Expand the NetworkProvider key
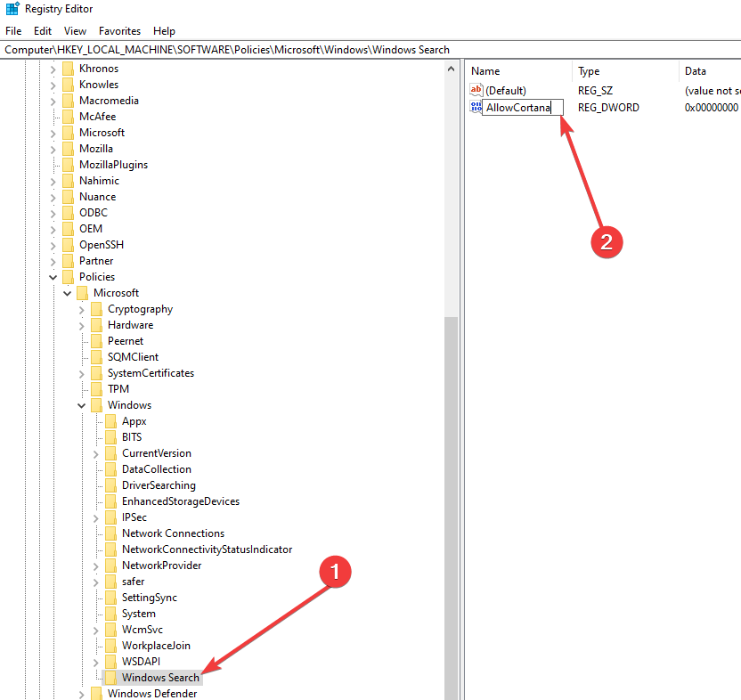The height and width of the screenshot is (700, 741). coord(95,566)
